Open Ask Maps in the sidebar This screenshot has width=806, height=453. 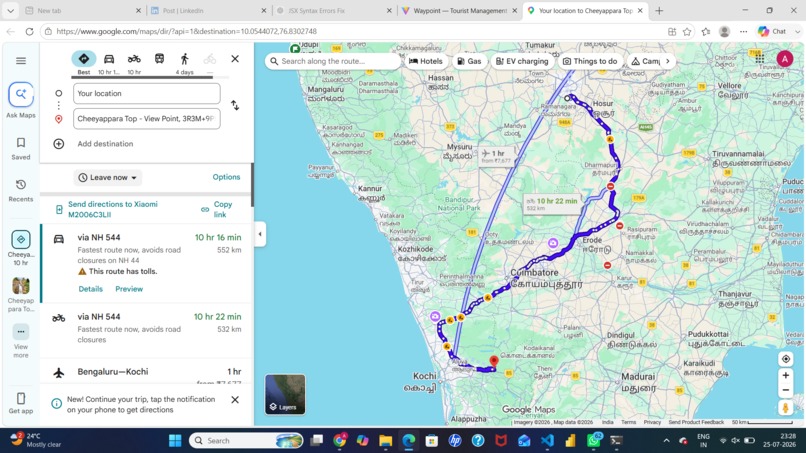21,101
